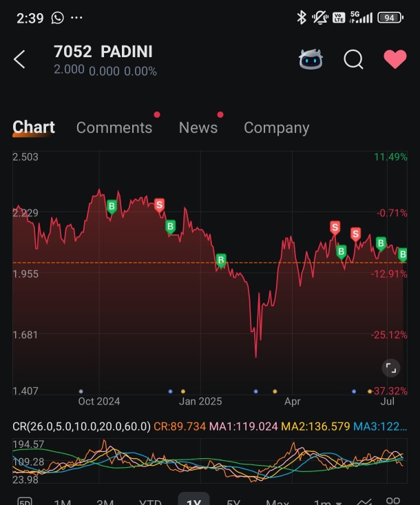Viewport: 420px width, 505px height.
Task: Tap the blue event dot at the price low
Action: pos(256,391)
